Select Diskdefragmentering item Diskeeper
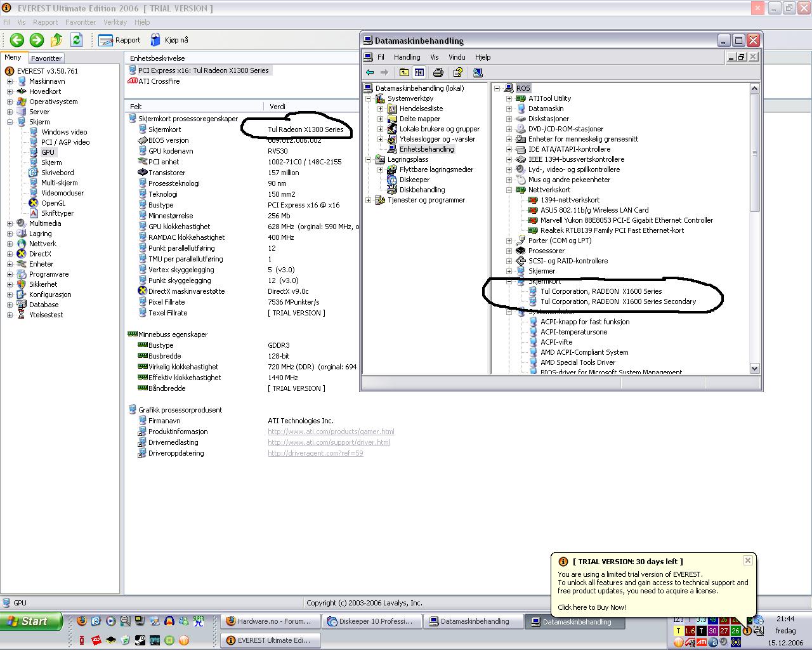The width and height of the screenshot is (812, 653). coord(414,180)
